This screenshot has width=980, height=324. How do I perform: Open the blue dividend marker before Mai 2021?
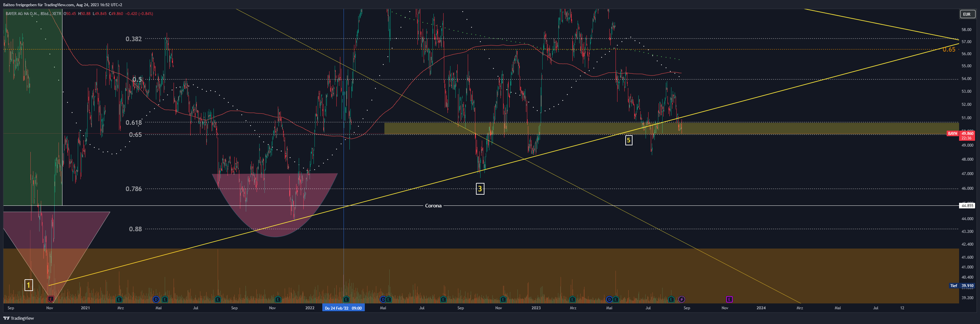(x=156, y=299)
